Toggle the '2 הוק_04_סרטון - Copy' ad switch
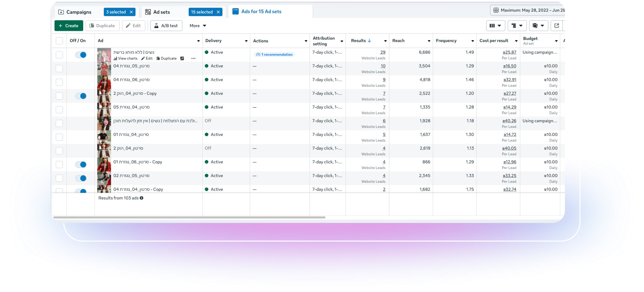The image size is (644, 292). click(81, 96)
